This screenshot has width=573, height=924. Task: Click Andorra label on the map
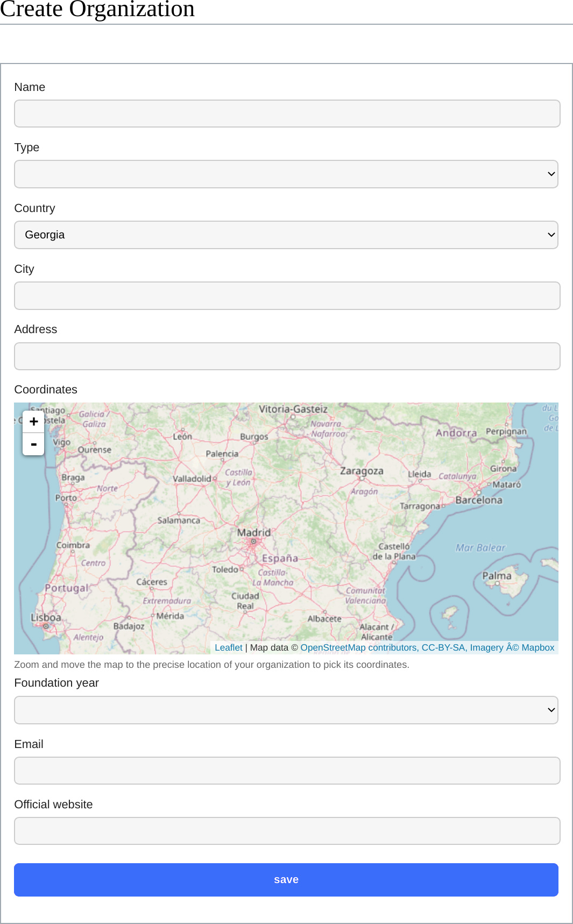coord(456,433)
